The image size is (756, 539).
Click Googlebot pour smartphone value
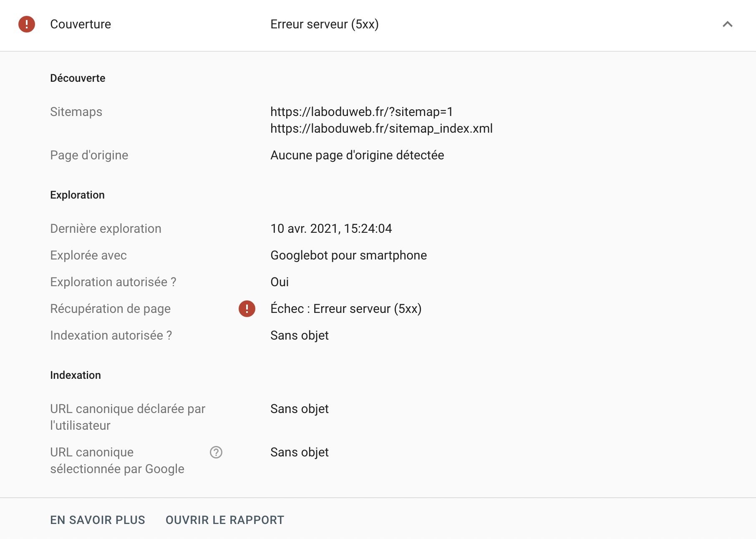(348, 255)
